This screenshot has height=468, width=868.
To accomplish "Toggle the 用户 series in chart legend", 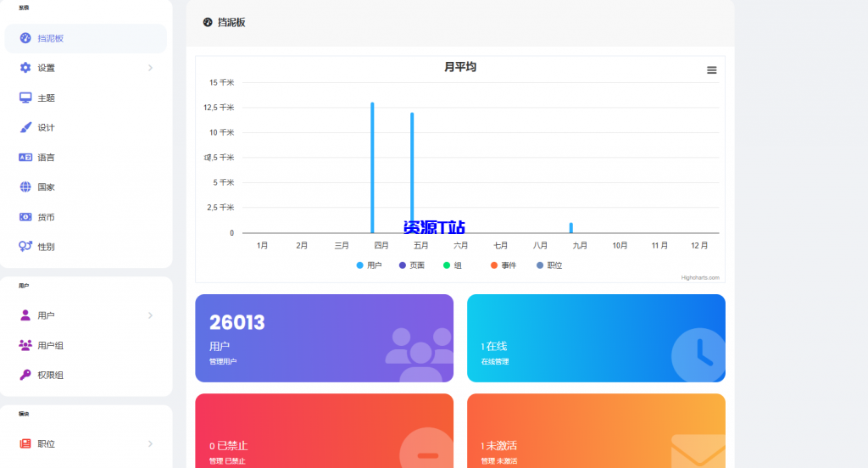I will 369,265.
